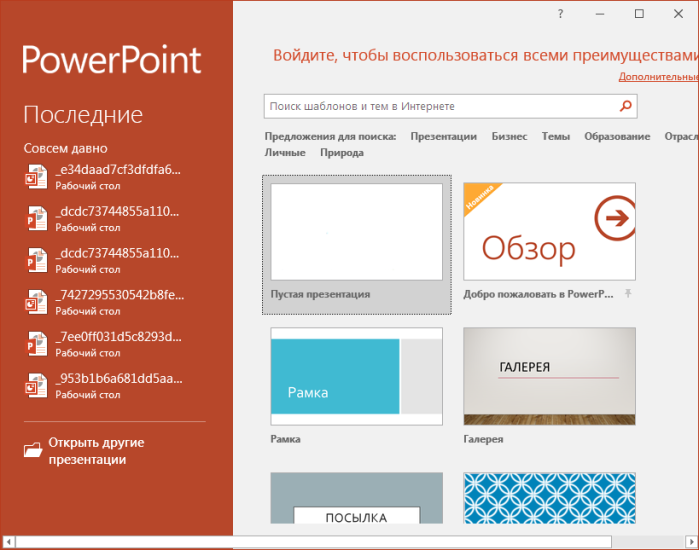Click the Совсем давно group label
Screen dimensions: 699x550
point(66,148)
